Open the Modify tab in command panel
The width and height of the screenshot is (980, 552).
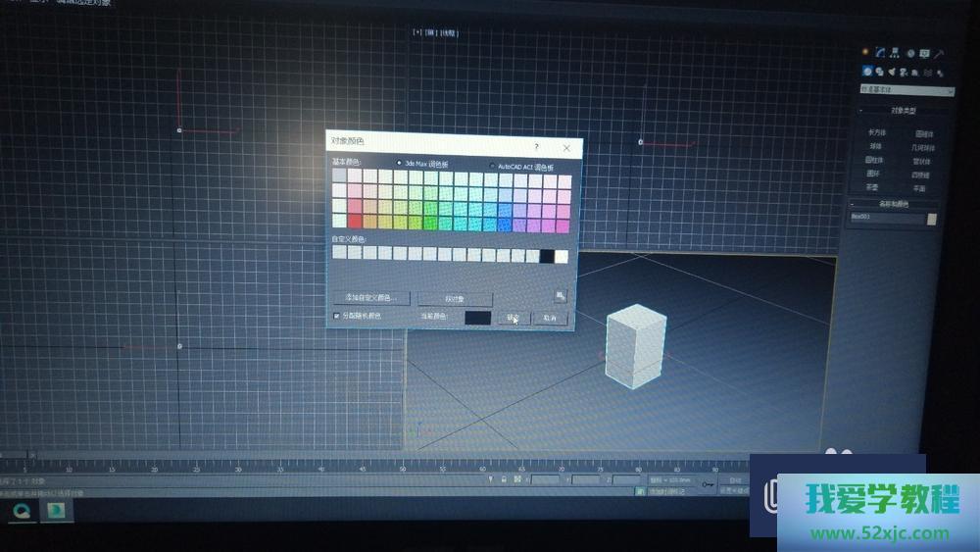(881, 52)
